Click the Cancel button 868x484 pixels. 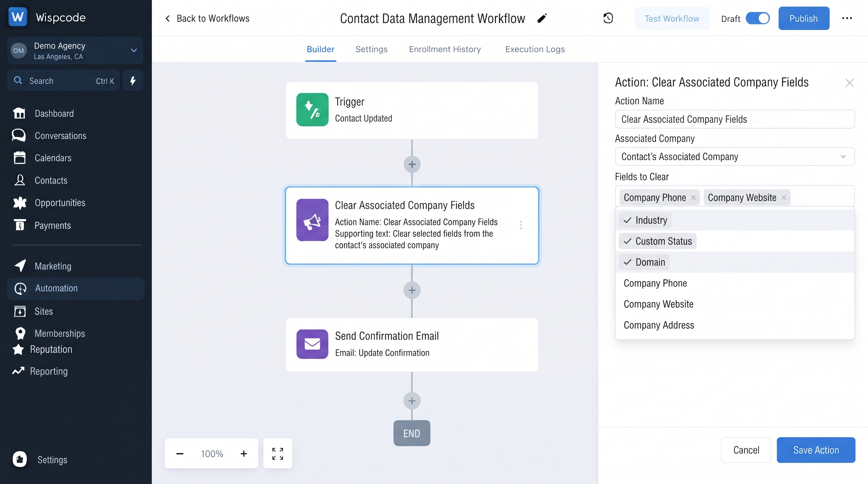tap(746, 450)
